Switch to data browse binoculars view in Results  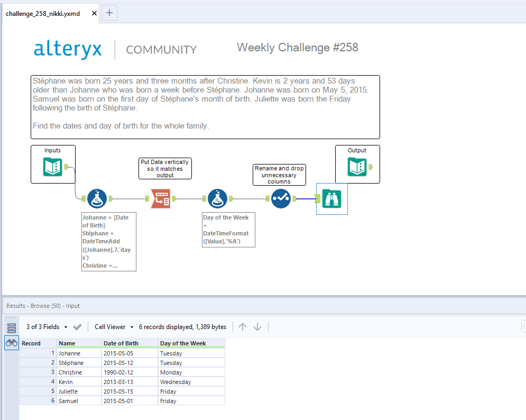click(12, 343)
